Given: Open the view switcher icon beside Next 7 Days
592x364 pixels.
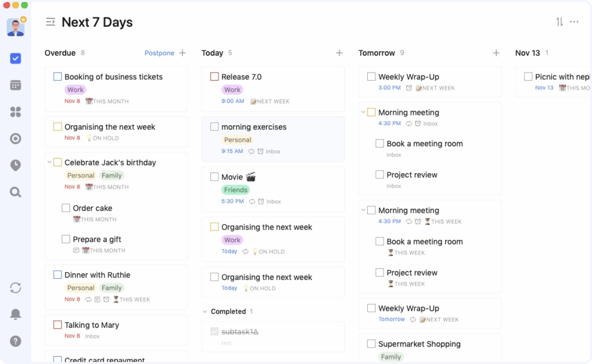Looking at the screenshot, I should point(50,22).
